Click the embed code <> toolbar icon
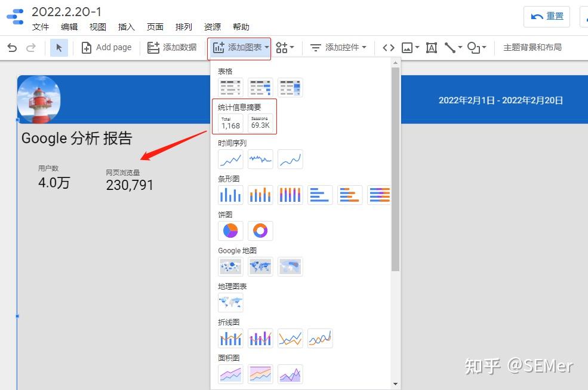Screen dimensions: 588x390 pyautogui.click(x=387, y=47)
